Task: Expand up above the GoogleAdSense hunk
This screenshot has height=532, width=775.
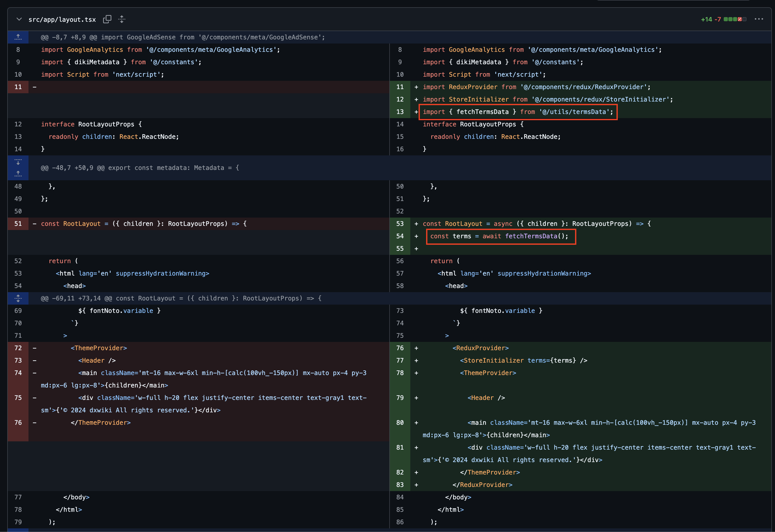Action: click(18, 37)
